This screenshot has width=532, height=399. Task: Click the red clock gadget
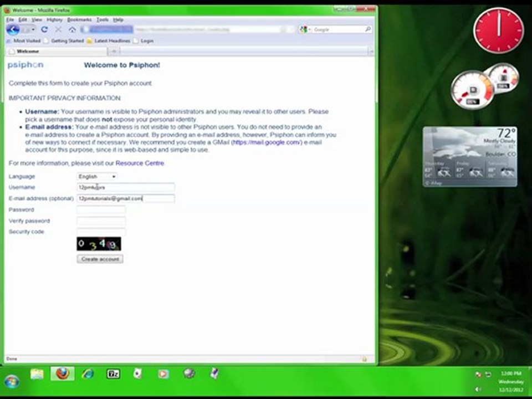499,30
